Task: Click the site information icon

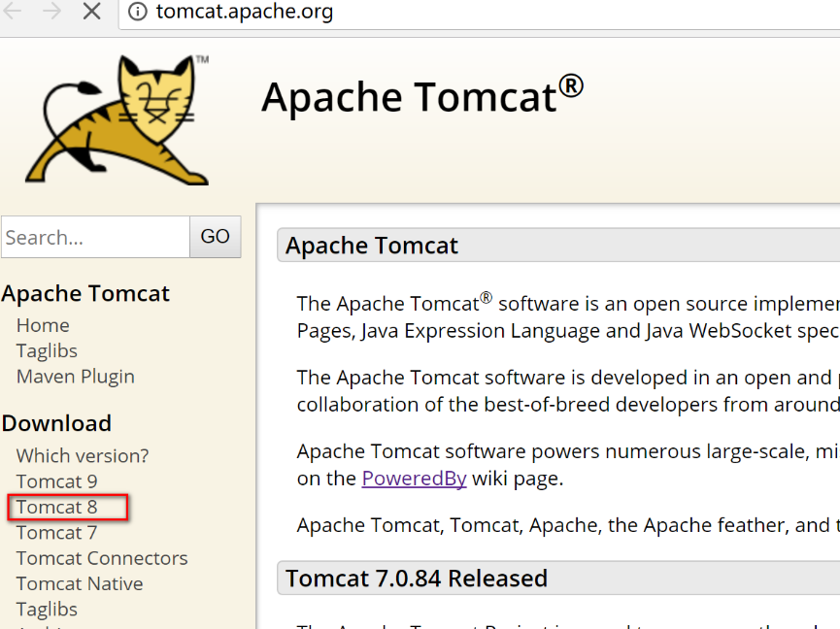Action: point(138,12)
